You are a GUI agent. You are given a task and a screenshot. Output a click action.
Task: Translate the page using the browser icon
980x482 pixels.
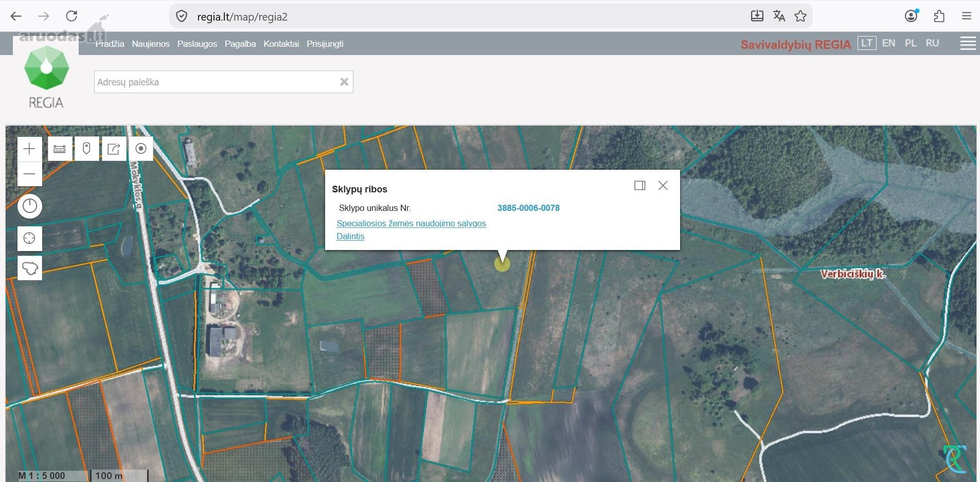(x=779, y=16)
